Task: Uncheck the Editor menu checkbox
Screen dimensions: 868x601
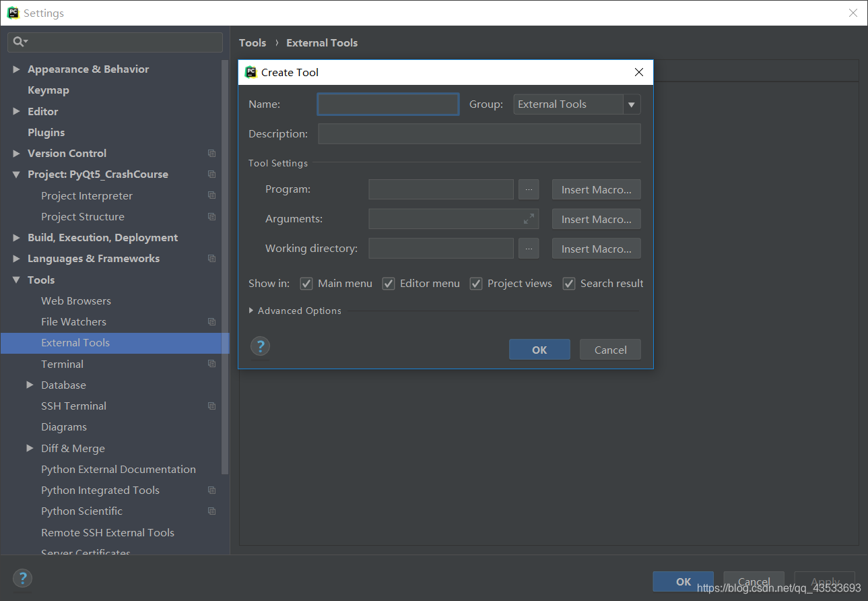Action: pyautogui.click(x=389, y=284)
